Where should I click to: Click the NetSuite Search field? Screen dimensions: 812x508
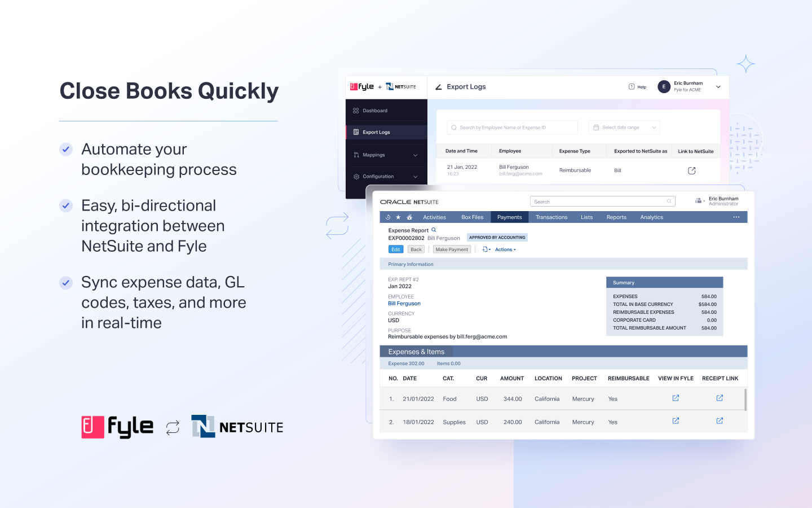tap(603, 202)
